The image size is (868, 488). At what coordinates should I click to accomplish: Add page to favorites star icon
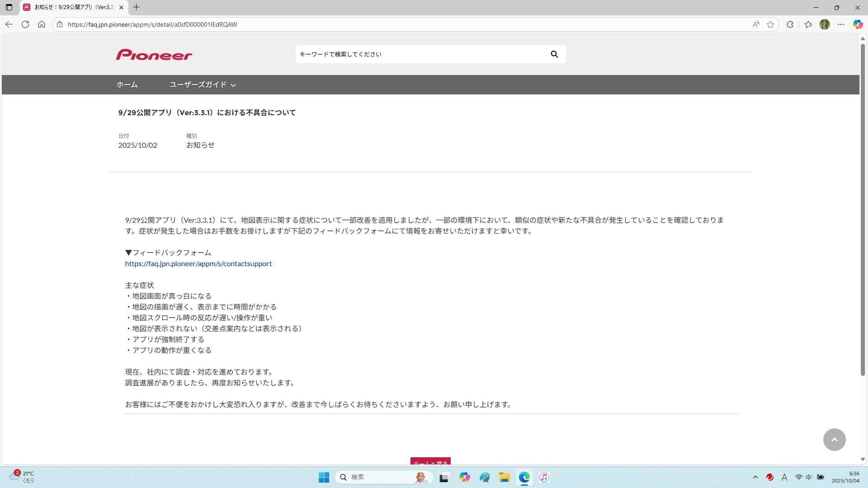pyautogui.click(x=770, y=24)
